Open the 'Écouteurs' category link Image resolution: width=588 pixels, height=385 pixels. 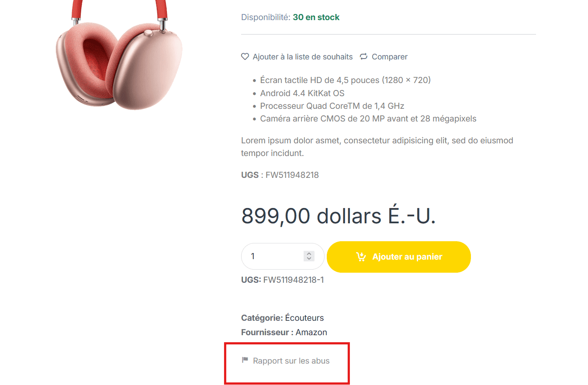304,318
